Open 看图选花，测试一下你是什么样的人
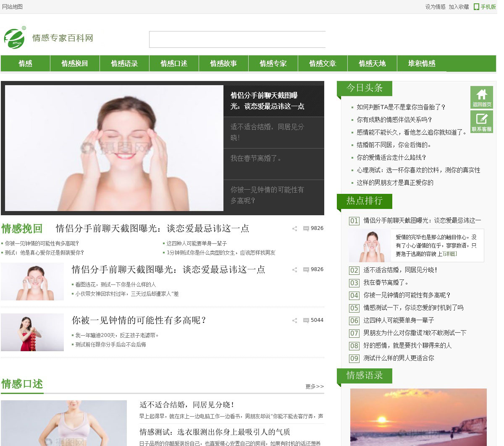This screenshot has width=504, height=446. [x=115, y=284]
